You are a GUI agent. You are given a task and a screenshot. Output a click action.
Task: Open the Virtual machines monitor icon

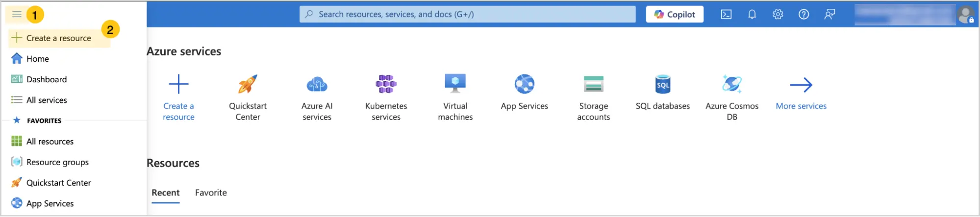pyautogui.click(x=455, y=83)
